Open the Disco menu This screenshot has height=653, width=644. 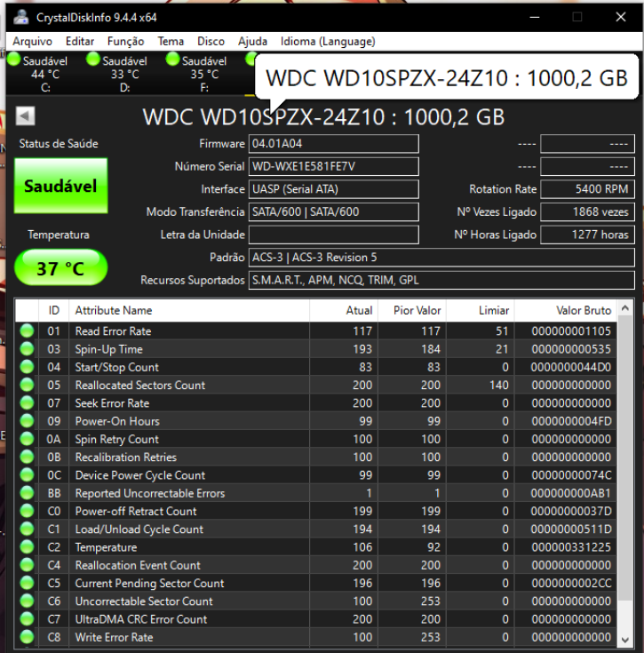pyautogui.click(x=211, y=41)
